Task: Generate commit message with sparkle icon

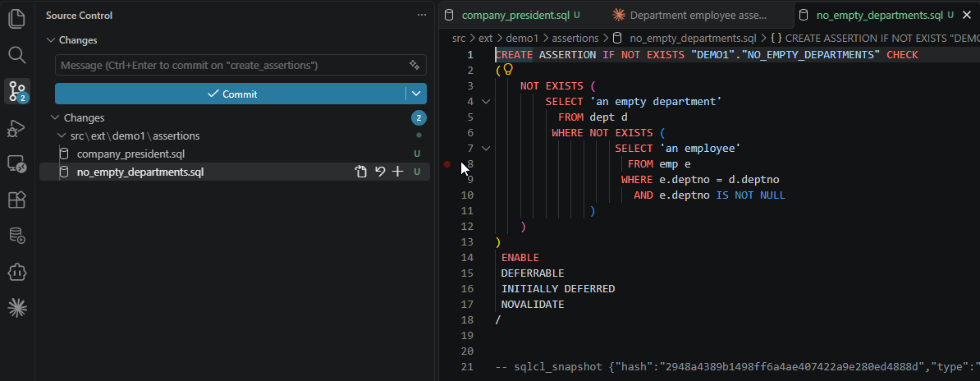Action: pos(414,64)
